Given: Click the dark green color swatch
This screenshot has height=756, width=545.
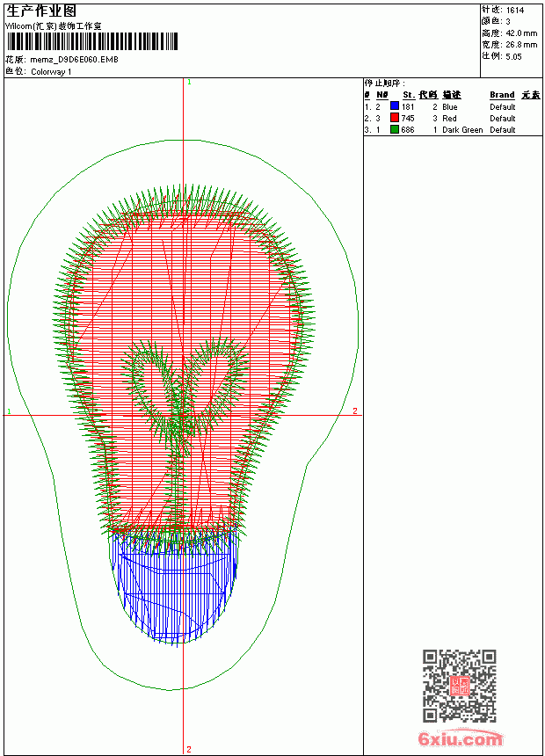Looking at the screenshot, I should (x=395, y=129).
